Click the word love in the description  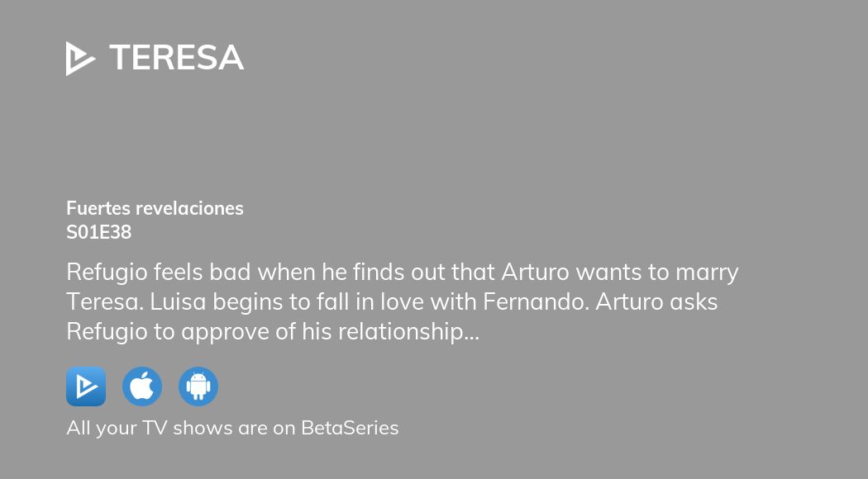click(x=418, y=302)
